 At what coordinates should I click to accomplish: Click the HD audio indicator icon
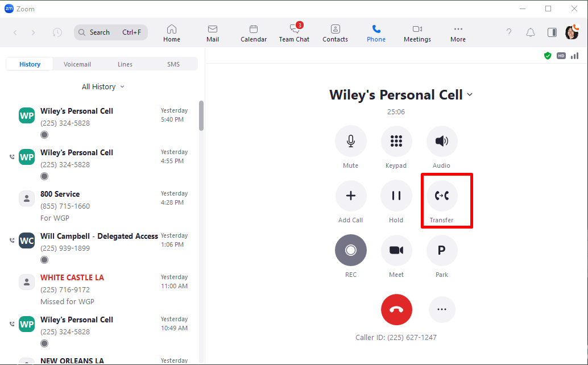click(x=561, y=56)
